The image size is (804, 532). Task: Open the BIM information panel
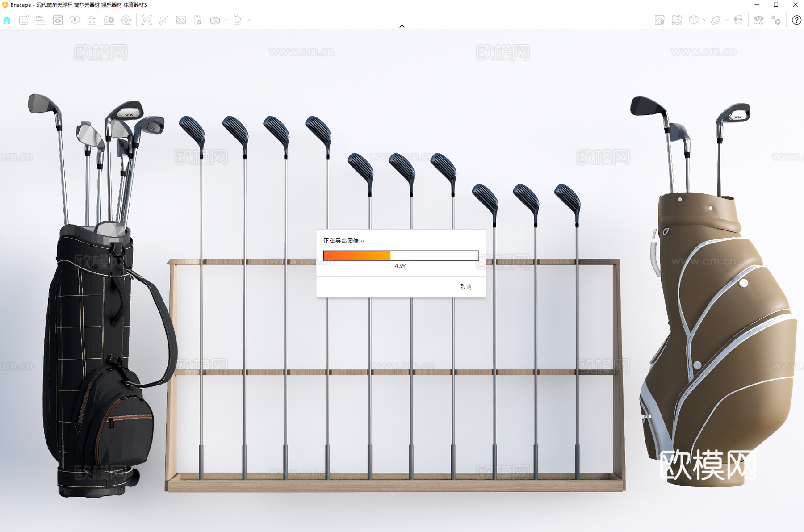coord(41,20)
